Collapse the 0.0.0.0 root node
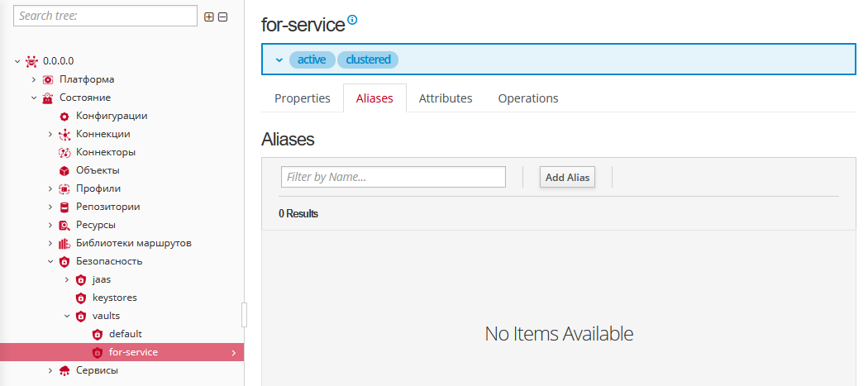 coord(17,61)
